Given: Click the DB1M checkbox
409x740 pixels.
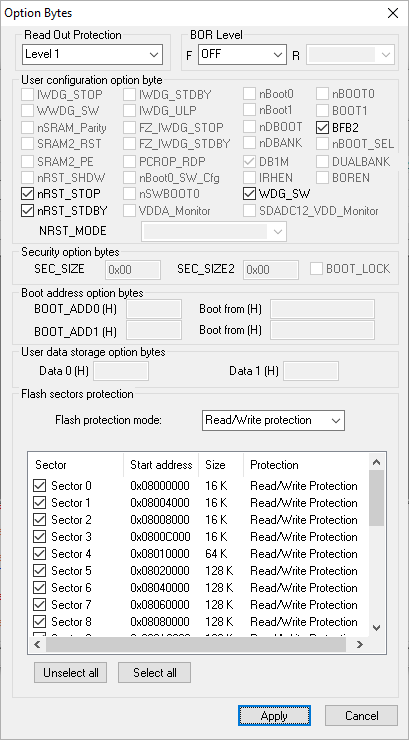Looking at the screenshot, I should click(249, 162).
